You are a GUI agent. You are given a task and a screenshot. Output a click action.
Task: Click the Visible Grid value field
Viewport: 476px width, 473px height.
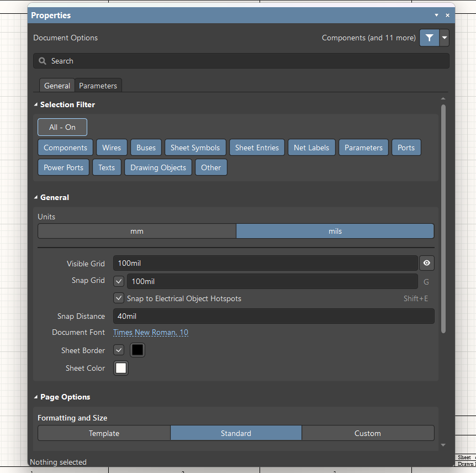[265, 263]
